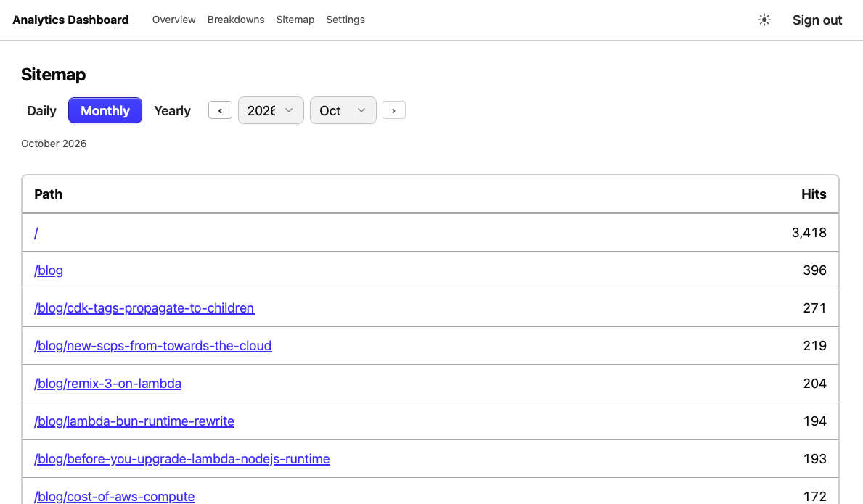Switch to the Daily view
This screenshot has width=863, height=504.
[x=42, y=110]
